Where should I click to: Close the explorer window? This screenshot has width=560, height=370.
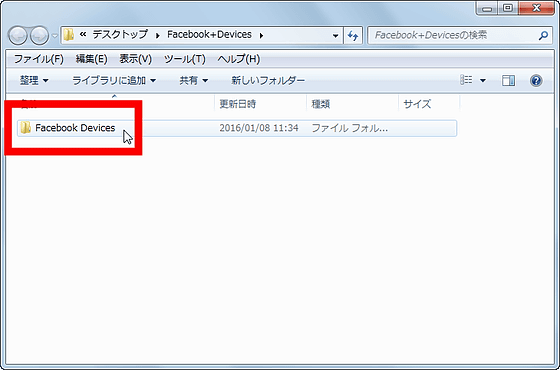tap(536, 9)
